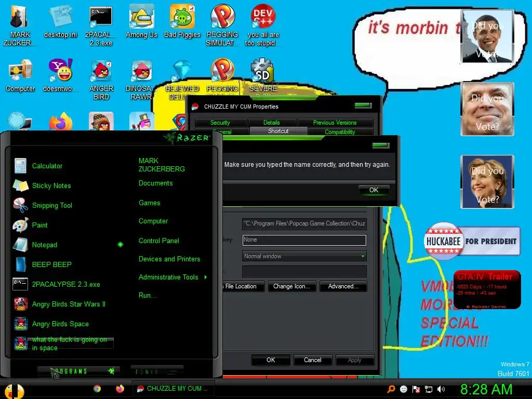Click Cancel in the Properties window

[312, 360]
